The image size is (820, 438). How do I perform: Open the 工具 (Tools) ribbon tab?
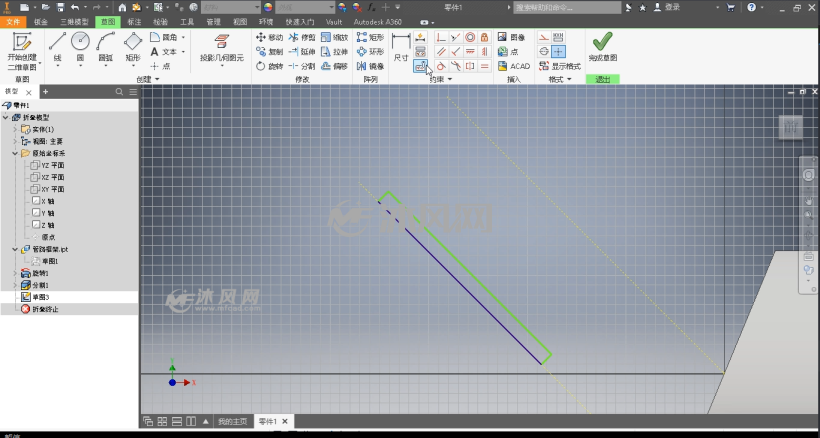point(187,22)
